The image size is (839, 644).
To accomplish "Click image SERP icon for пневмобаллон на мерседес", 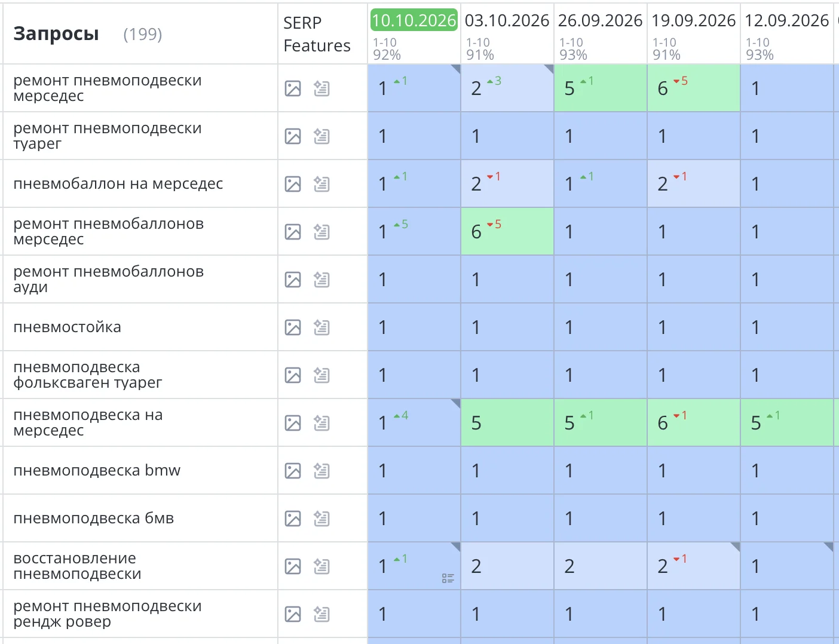I will pyautogui.click(x=293, y=184).
